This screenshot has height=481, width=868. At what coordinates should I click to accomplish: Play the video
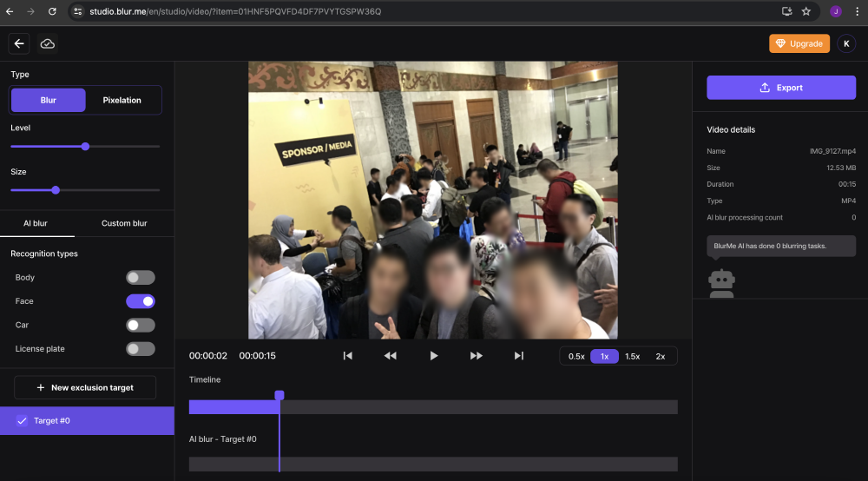click(433, 356)
